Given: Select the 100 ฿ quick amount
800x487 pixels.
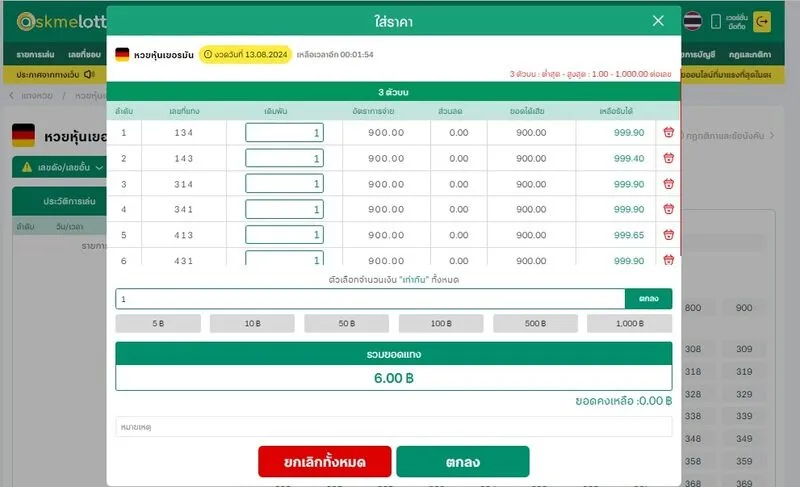Looking at the screenshot, I should (x=441, y=323).
